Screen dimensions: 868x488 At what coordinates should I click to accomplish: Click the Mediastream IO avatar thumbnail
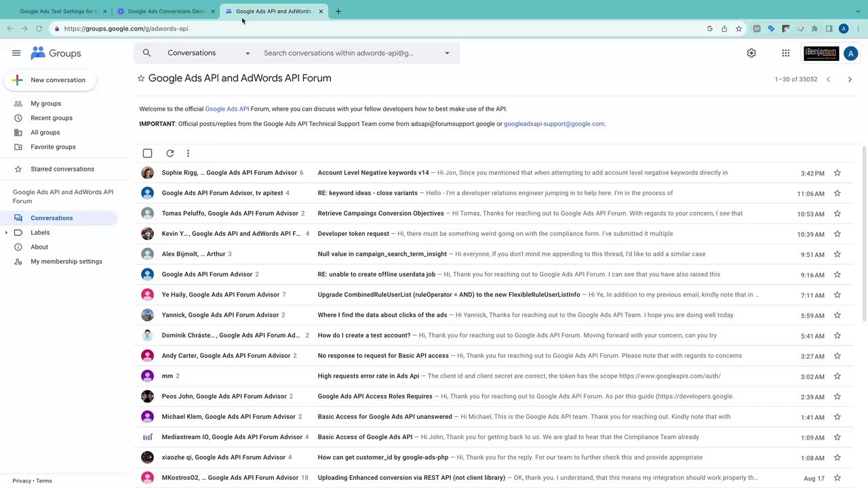[x=147, y=437]
